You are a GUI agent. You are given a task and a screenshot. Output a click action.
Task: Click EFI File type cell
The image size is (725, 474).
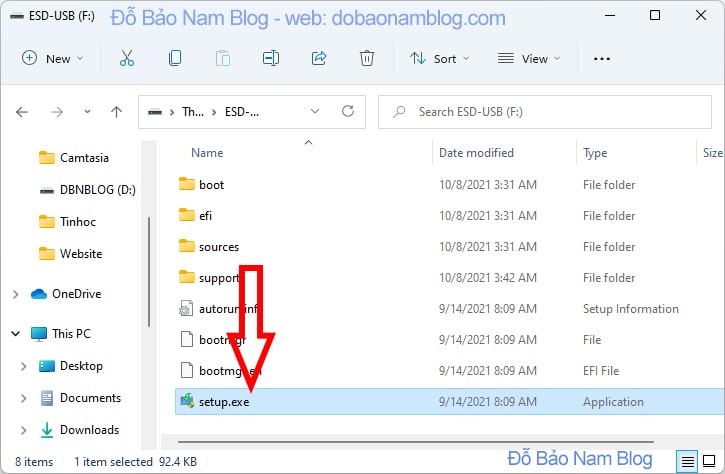click(x=601, y=370)
